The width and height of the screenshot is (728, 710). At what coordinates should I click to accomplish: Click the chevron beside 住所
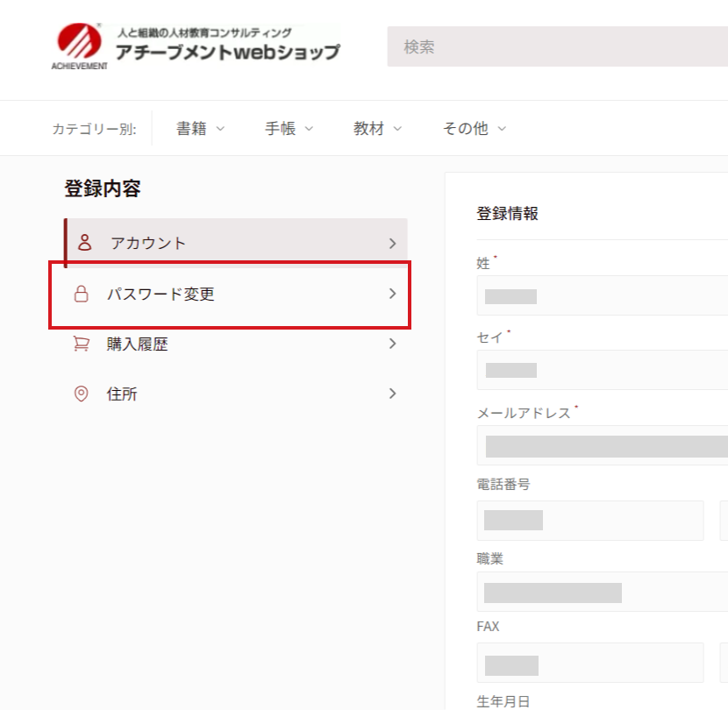point(392,394)
